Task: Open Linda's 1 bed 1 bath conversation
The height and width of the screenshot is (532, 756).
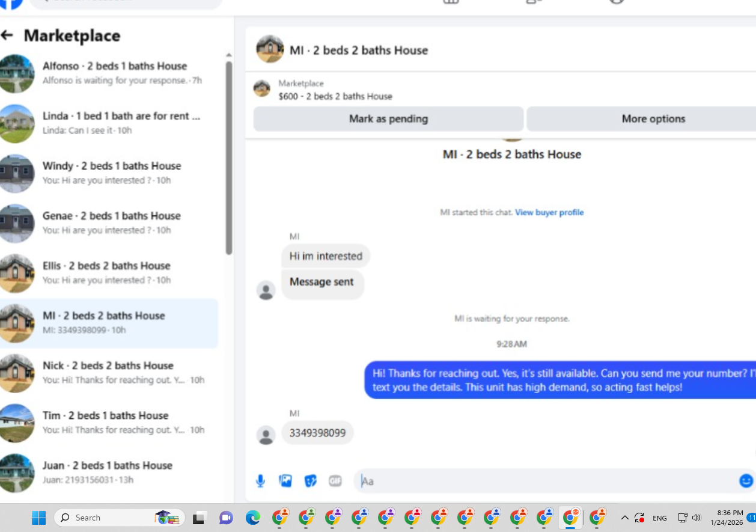Action: click(x=109, y=123)
